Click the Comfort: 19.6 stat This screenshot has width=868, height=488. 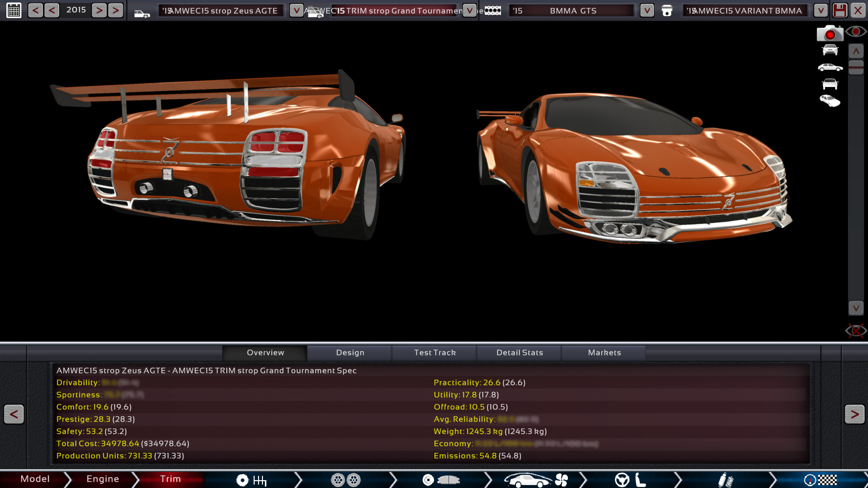click(x=94, y=407)
